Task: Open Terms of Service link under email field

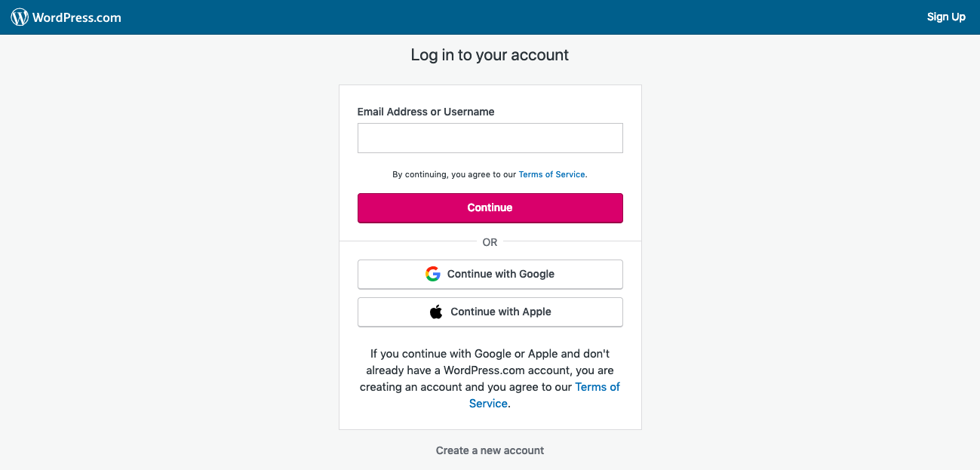Action: click(x=551, y=174)
